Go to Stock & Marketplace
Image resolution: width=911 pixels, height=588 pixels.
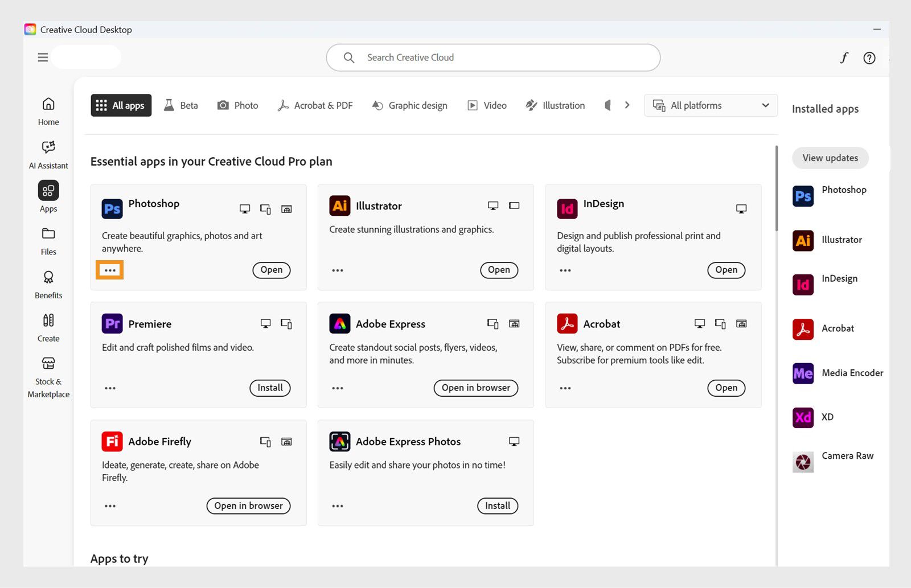[48, 377]
